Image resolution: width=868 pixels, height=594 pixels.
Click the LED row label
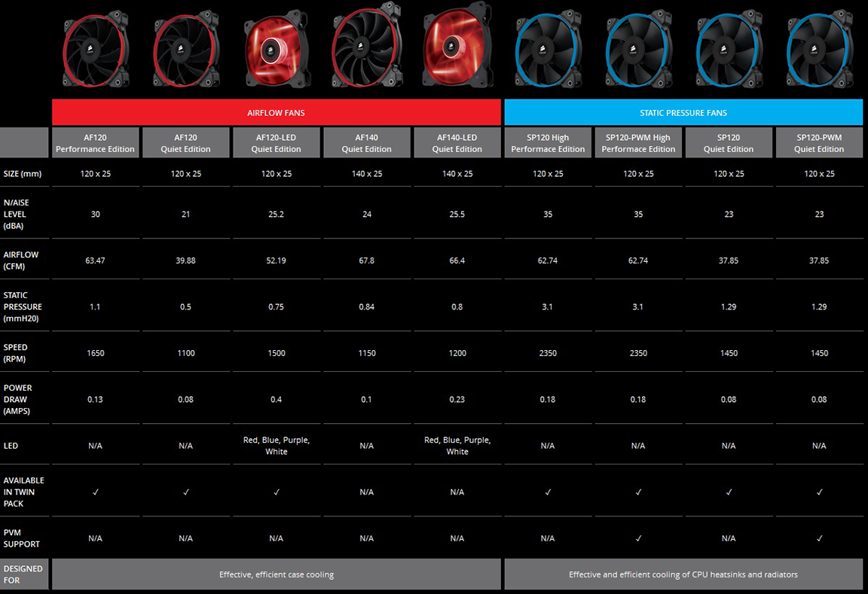pyautogui.click(x=11, y=446)
